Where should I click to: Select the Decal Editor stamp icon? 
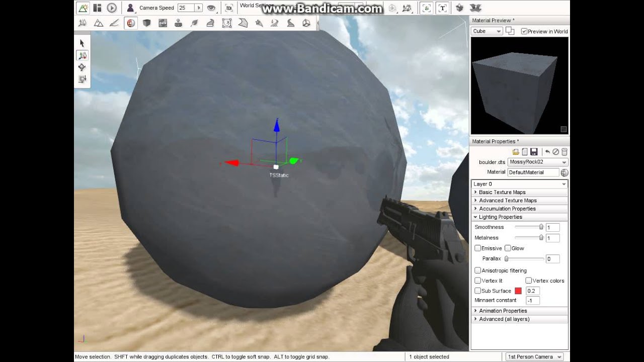(x=178, y=23)
